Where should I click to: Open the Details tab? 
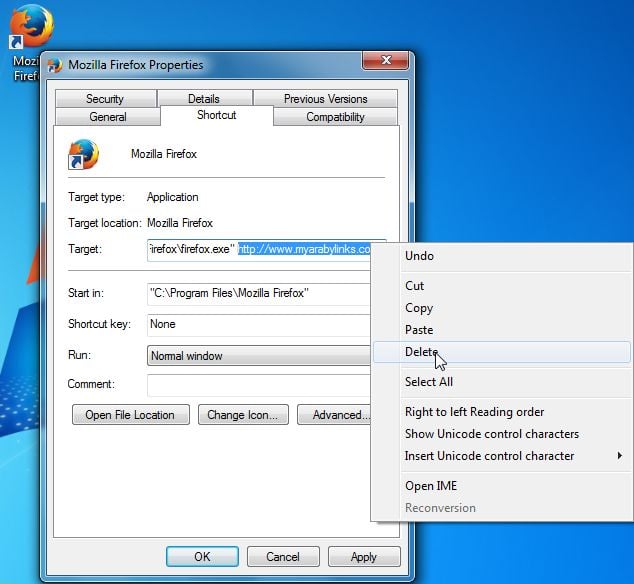204,99
